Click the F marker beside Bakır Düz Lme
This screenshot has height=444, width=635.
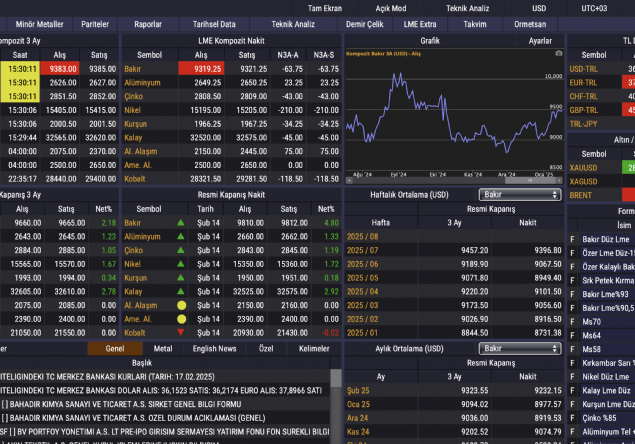[x=572, y=240]
